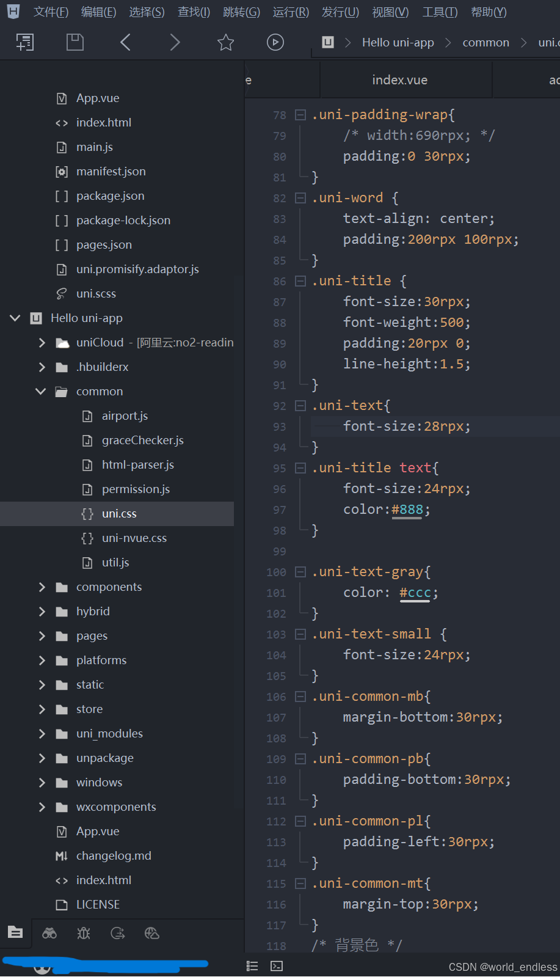
Task: Open the 编辑(E) menu
Action: click(x=98, y=12)
